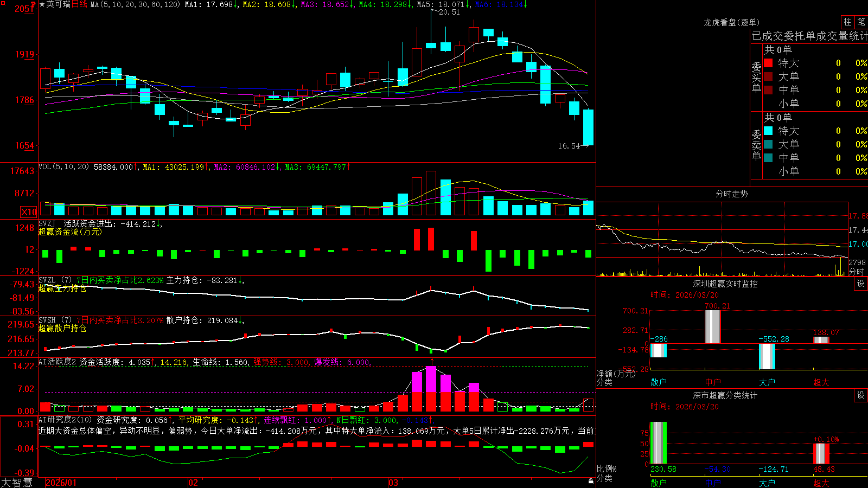Click the 时间: 2026/03/20 label in 深圳超赢实时监控
The height and width of the screenshot is (488, 868).
[x=685, y=295]
